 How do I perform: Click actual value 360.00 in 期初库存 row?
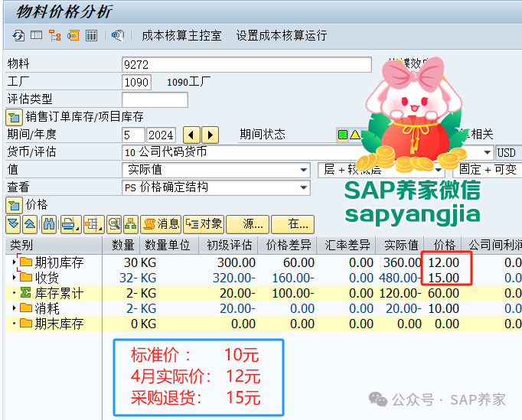[x=403, y=263]
